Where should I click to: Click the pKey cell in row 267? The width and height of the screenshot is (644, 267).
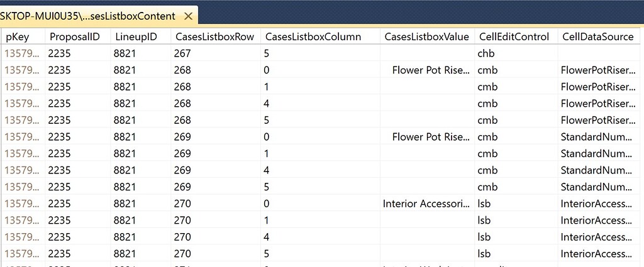(21, 53)
